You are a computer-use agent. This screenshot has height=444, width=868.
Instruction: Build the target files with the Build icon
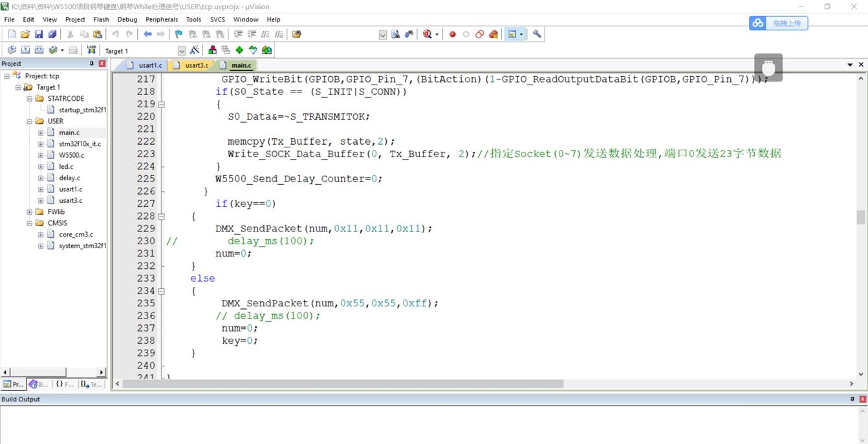[x=25, y=50]
